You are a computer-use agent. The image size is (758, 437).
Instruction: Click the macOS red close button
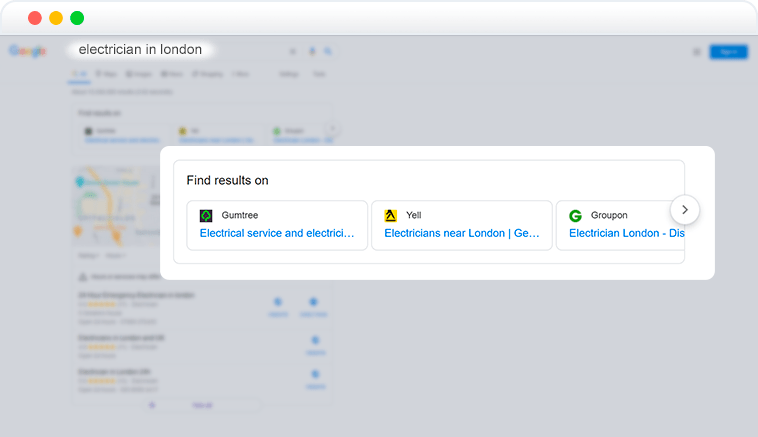(35, 18)
